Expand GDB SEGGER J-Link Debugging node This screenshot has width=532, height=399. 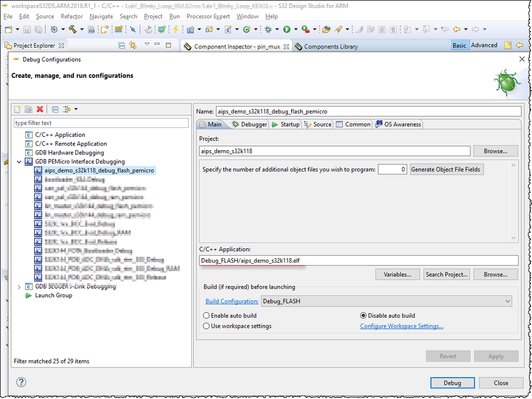pyautogui.click(x=19, y=287)
